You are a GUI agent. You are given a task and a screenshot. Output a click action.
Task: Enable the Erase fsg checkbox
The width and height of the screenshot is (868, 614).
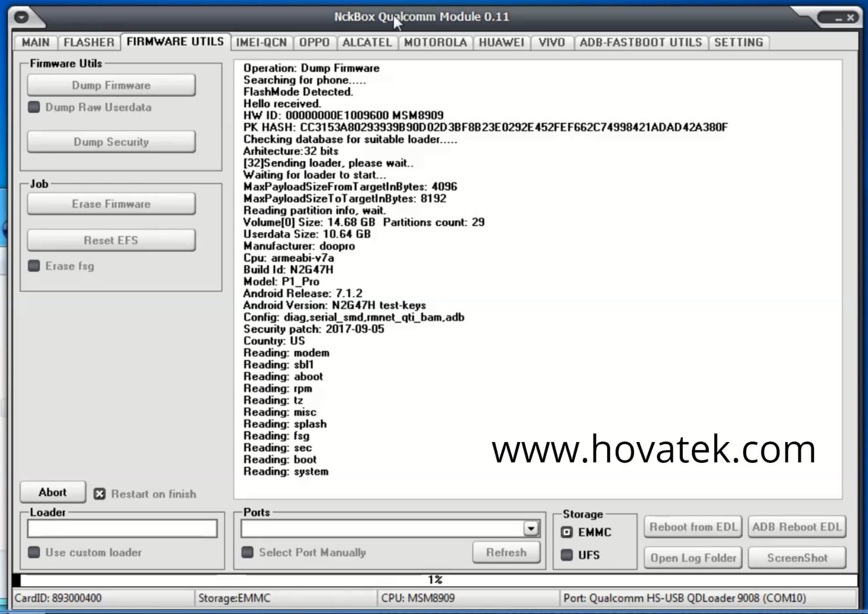pyautogui.click(x=34, y=266)
